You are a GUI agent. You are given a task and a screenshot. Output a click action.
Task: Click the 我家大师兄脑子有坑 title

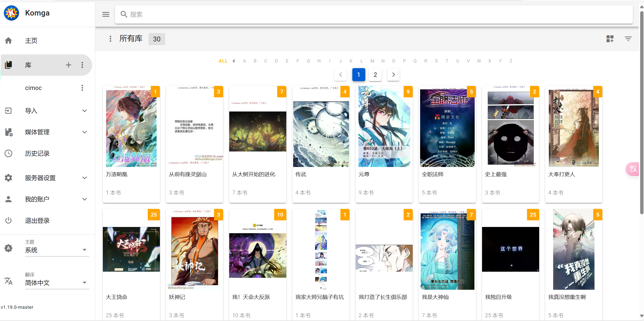click(319, 297)
